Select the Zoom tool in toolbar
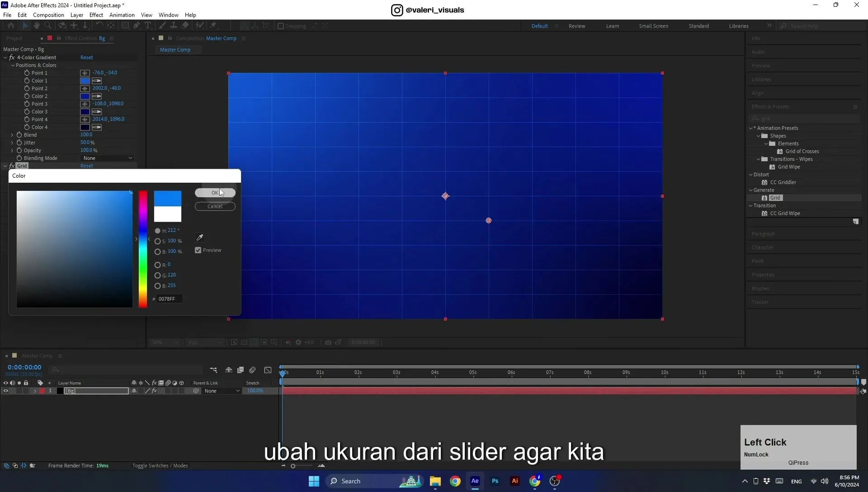Viewport: 868px width, 492px height. click(48, 26)
